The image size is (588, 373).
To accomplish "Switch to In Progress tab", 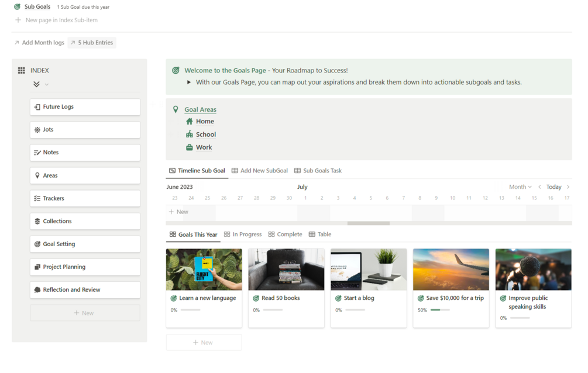I will pyautogui.click(x=243, y=234).
